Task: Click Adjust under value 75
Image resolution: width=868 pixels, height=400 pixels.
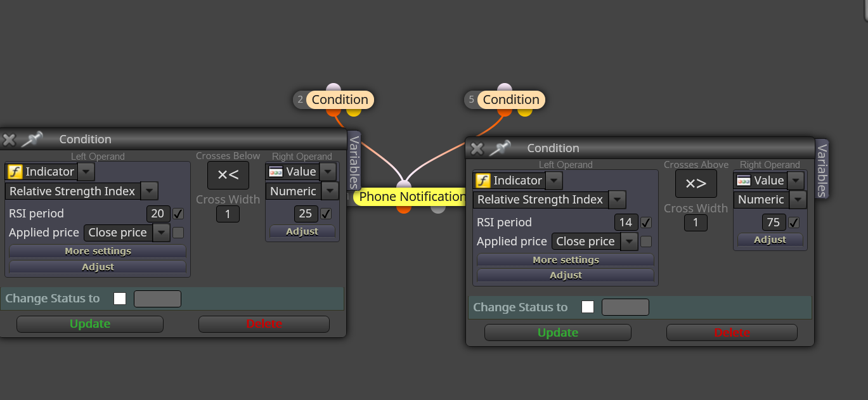Action: click(770, 240)
